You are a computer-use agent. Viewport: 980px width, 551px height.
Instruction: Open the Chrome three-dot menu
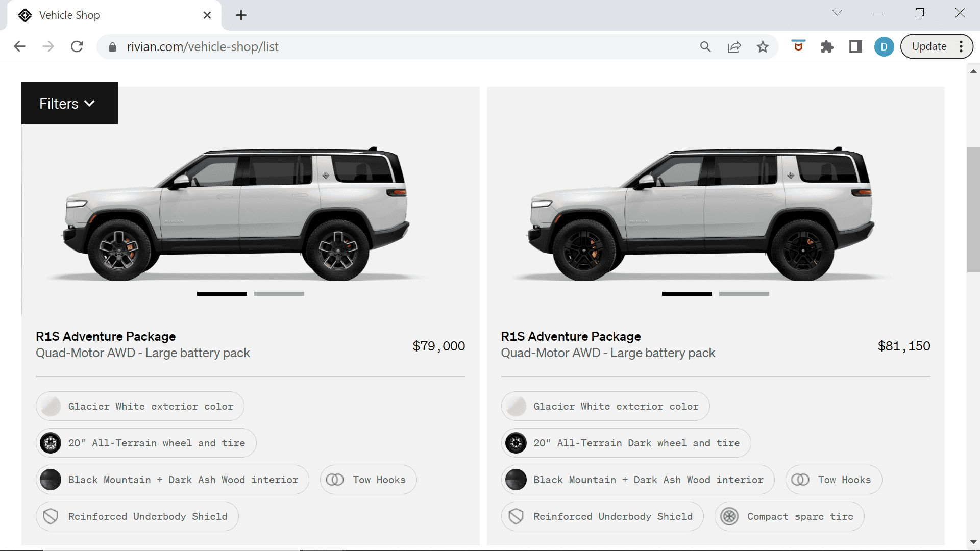tap(961, 46)
